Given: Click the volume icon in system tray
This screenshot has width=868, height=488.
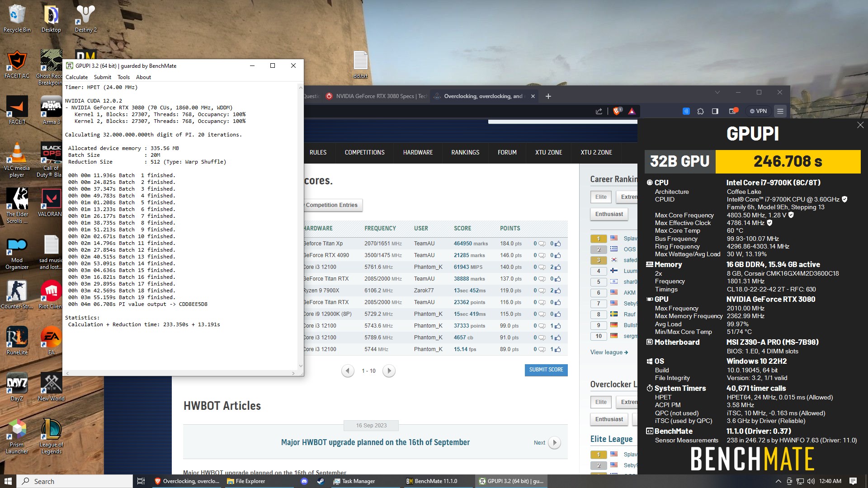Looking at the screenshot, I should (x=811, y=481).
